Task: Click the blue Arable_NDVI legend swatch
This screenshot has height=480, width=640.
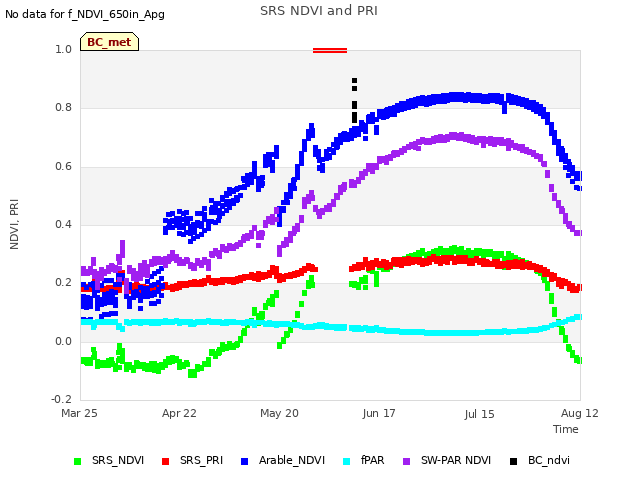Action: (x=244, y=461)
